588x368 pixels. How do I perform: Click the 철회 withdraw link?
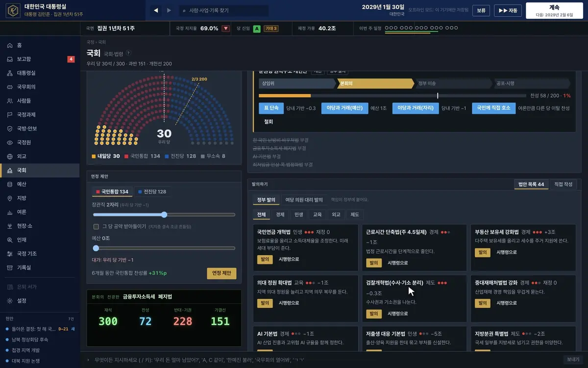269,122
